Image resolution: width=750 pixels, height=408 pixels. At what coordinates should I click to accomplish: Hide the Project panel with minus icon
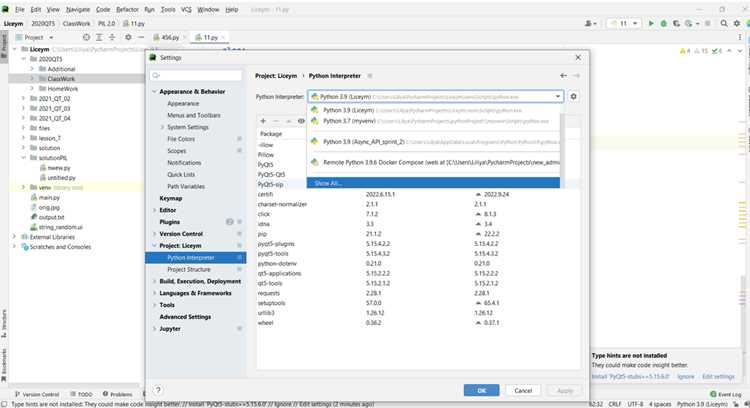(x=141, y=37)
